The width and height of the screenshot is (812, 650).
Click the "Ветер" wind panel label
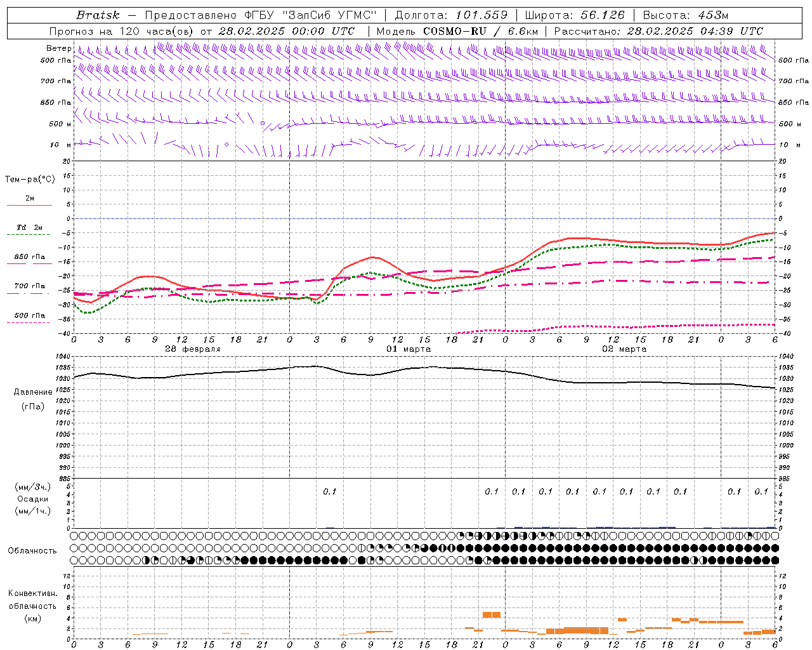58,48
